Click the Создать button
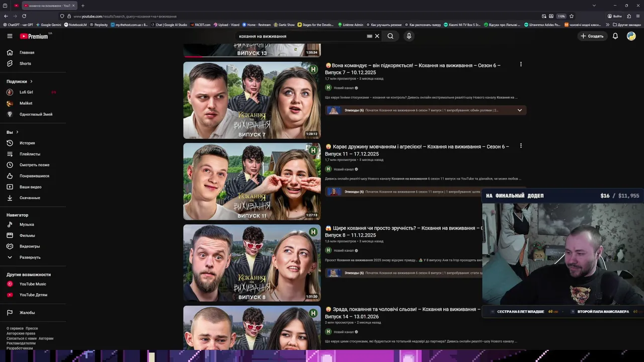Viewport: 644px width, 362px height. pos(592,36)
